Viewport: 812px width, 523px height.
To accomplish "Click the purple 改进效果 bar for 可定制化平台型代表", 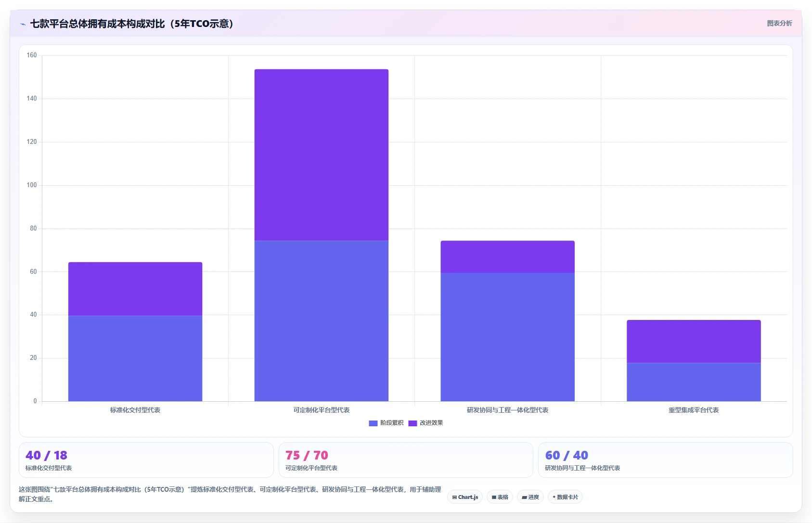I will coord(322,155).
